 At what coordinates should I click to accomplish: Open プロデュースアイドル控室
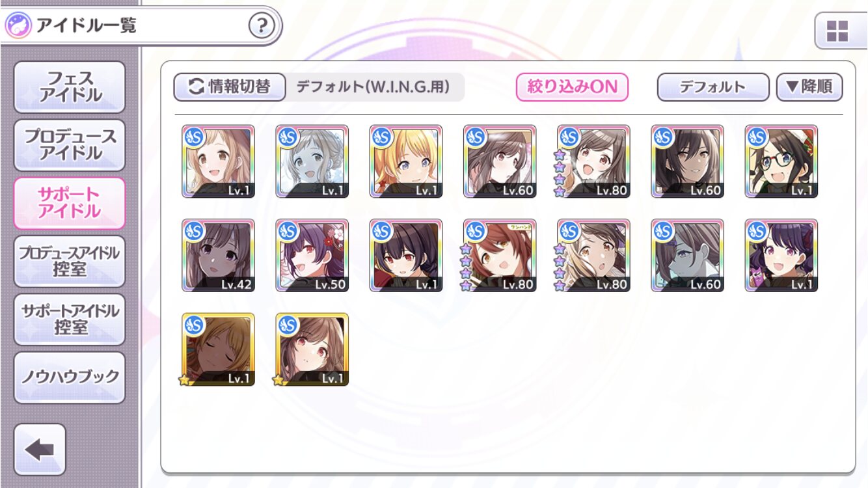pos(70,262)
